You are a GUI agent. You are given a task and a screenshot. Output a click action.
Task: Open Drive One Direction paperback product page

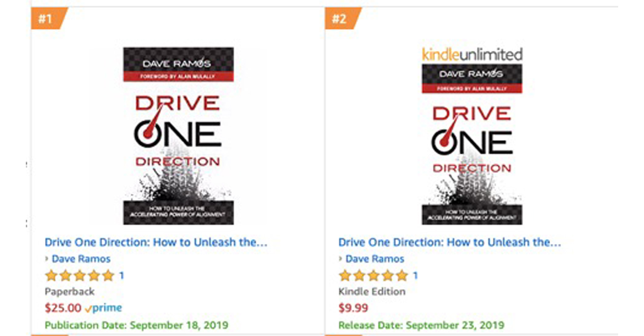[156, 242]
